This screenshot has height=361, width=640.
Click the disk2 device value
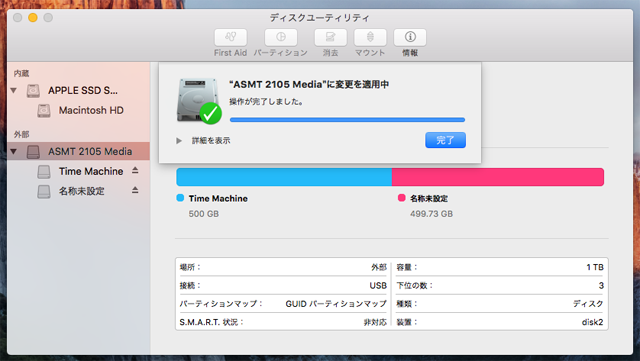coord(592,322)
